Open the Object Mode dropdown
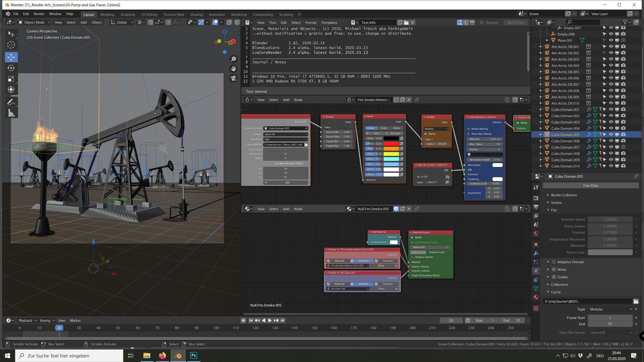This screenshot has width=644, height=362. pyautogui.click(x=34, y=22)
